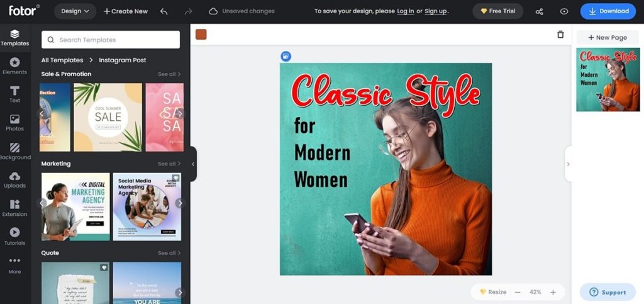The image size is (644, 304).
Task: Click the Resize premium button
Action: coord(493,292)
